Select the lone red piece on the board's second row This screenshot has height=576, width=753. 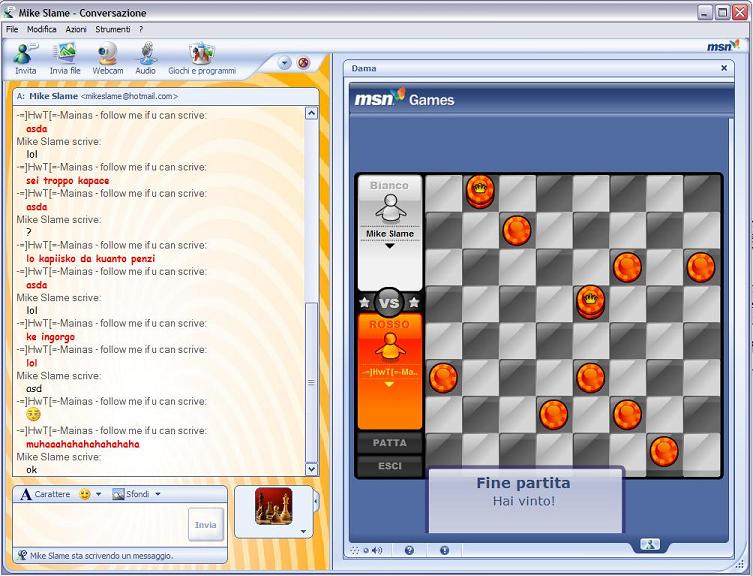coord(517,230)
